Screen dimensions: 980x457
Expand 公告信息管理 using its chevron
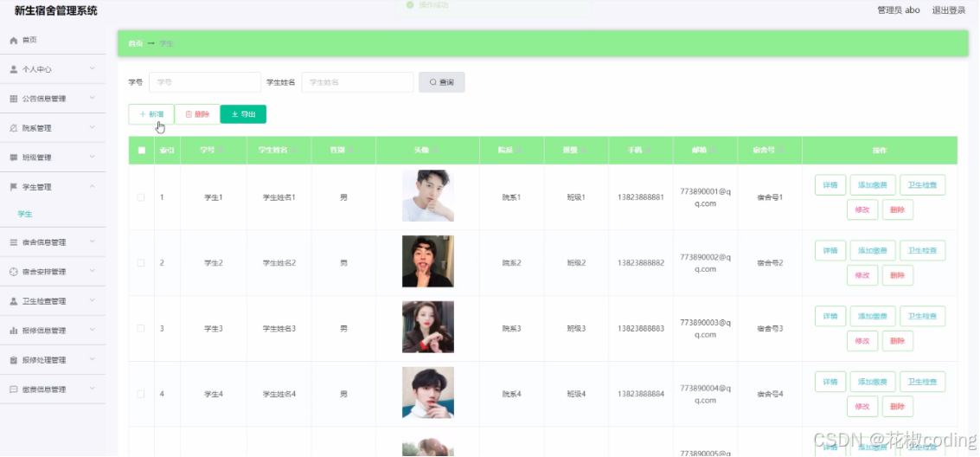[x=93, y=98]
